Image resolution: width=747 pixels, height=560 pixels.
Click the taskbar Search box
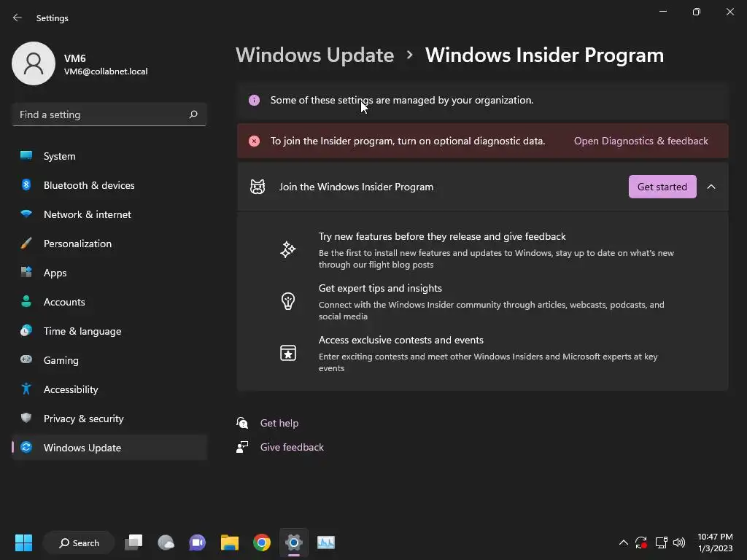[x=79, y=542]
